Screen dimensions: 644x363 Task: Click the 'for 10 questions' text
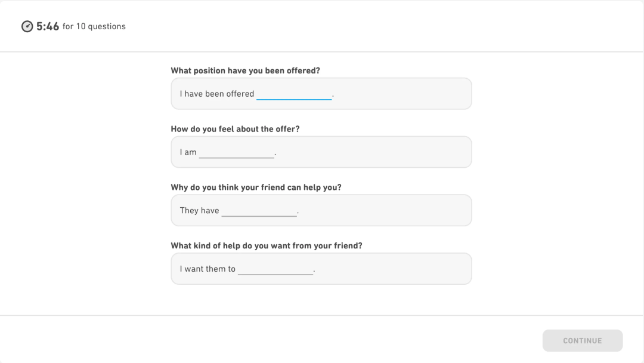pyautogui.click(x=94, y=26)
